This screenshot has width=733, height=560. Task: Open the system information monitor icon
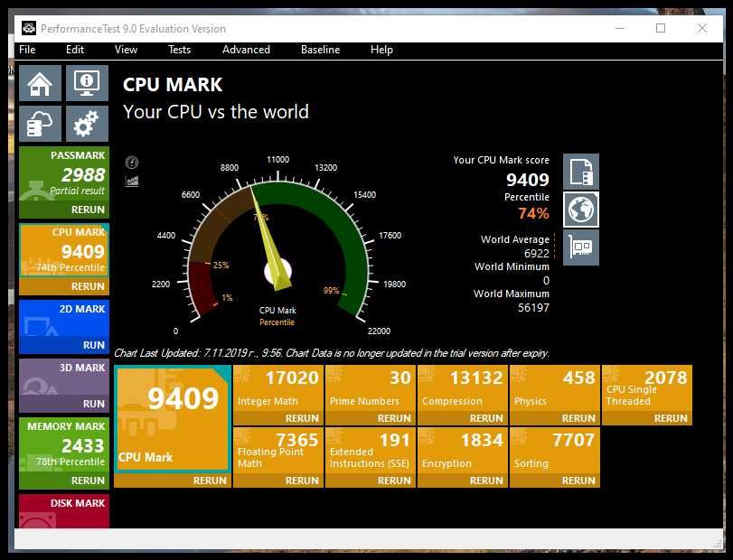87,83
